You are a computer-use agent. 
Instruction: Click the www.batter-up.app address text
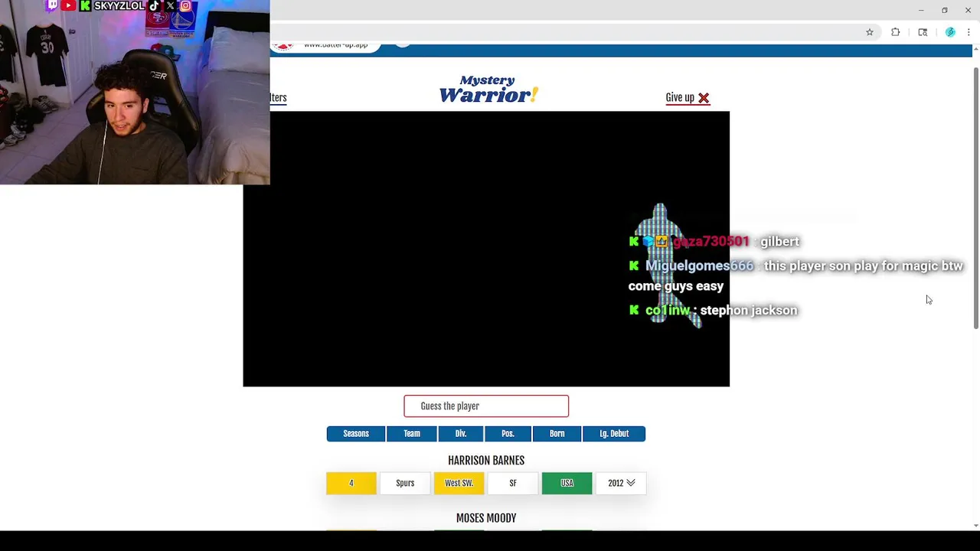[x=335, y=46]
